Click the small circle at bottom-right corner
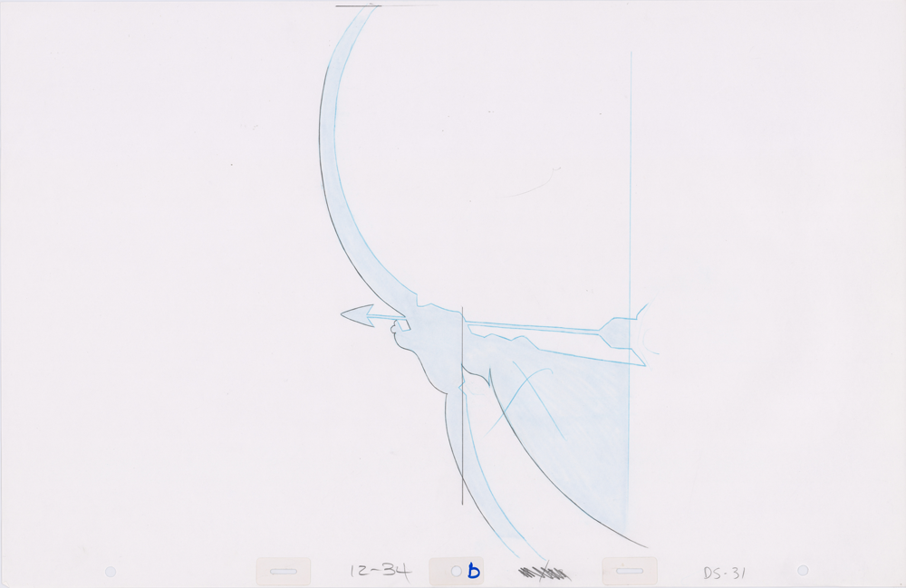906x588 pixels. (x=803, y=570)
